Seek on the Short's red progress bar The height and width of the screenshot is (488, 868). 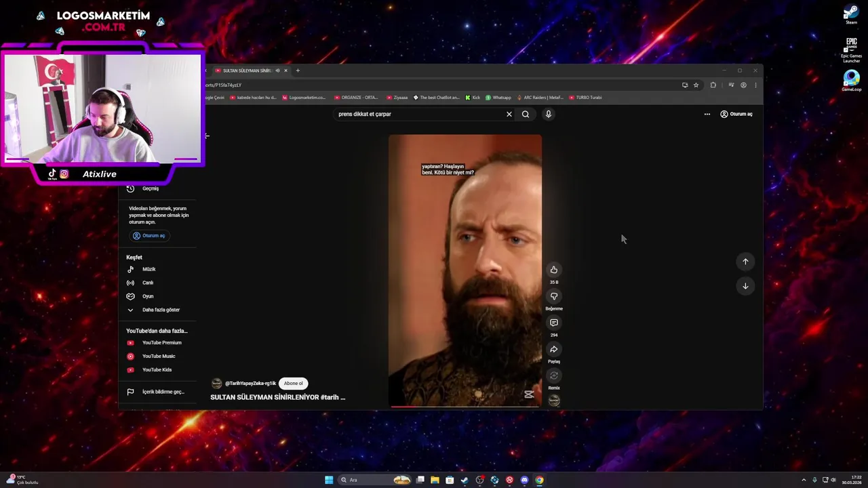[465, 407]
